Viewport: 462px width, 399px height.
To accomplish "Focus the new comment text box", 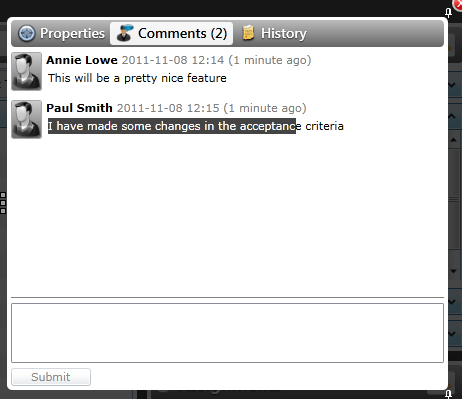I will pyautogui.click(x=227, y=333).
